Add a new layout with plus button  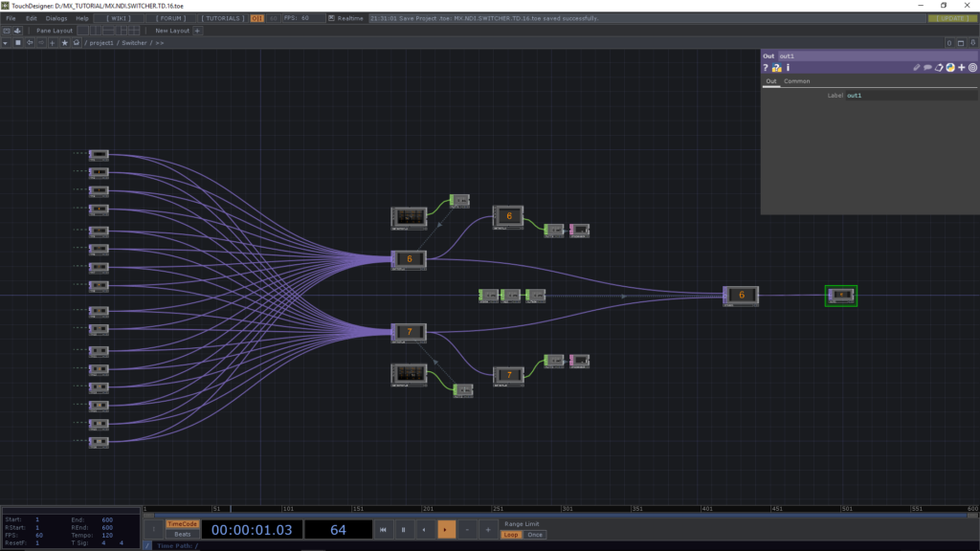[198, 31]
